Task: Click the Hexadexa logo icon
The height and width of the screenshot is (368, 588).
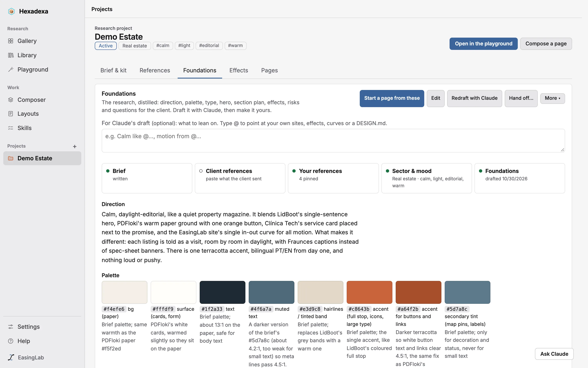Action: point(11,11)
